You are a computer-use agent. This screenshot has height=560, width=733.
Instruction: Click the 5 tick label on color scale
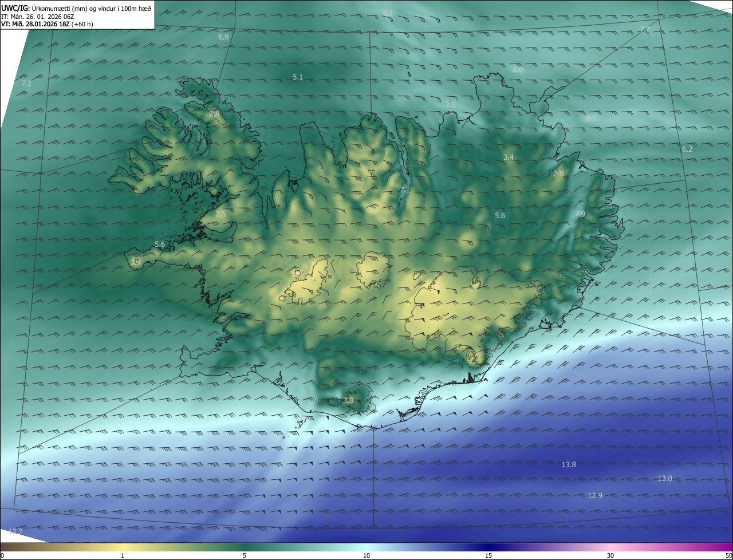(x=245, y=555)
